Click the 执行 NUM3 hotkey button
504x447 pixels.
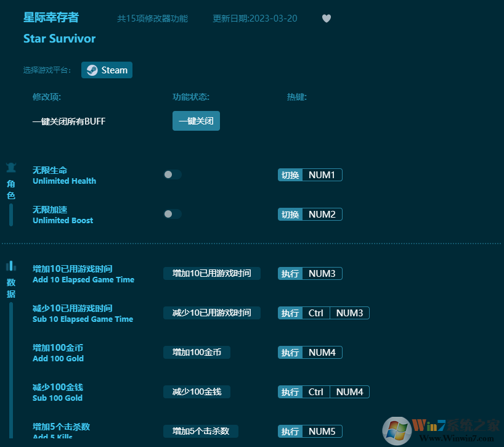(x=310, y=273)
